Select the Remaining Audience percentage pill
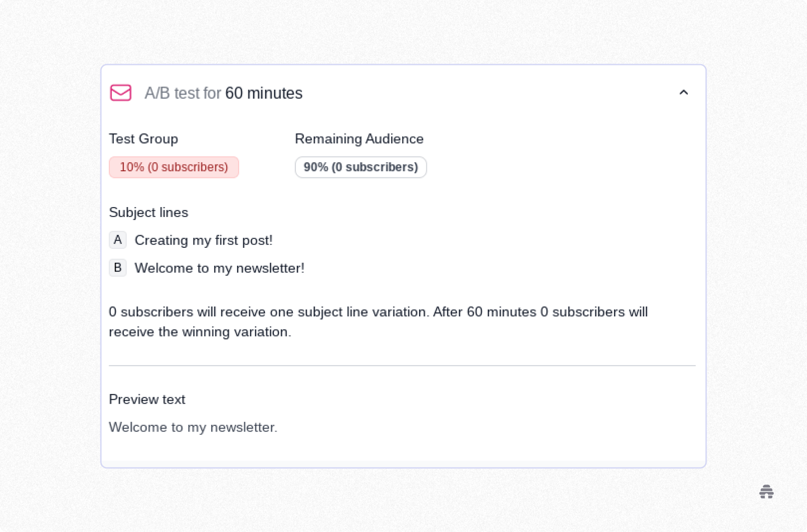Image resolution: width=807 pixels, height=532 pixels. pos(360,167)
